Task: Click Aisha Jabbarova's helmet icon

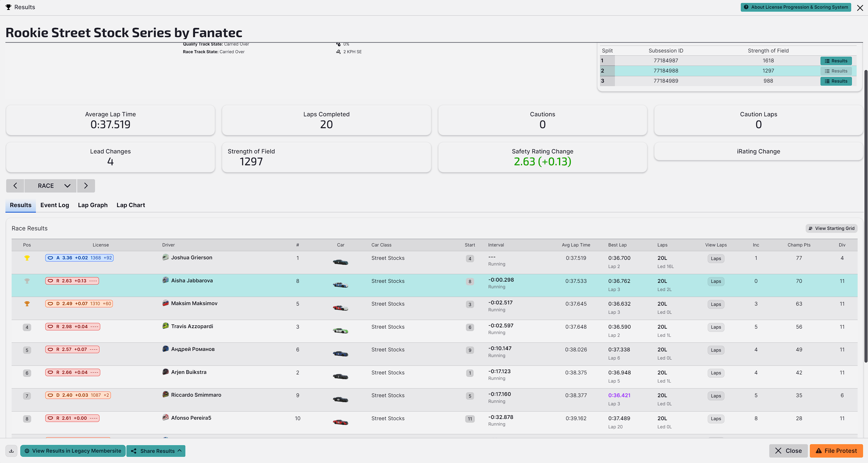Action: 166,280
